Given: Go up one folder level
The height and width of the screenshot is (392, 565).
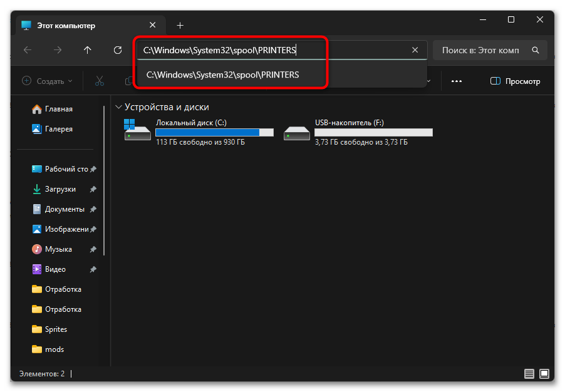Looking at the screenshot, I should [x=88, y=50].
